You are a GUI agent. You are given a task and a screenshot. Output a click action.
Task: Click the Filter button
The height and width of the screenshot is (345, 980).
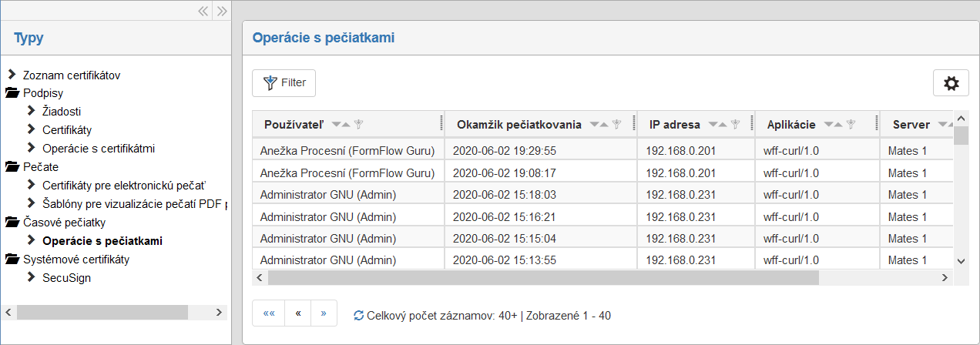pyautogui.click(x=284, y=83)
